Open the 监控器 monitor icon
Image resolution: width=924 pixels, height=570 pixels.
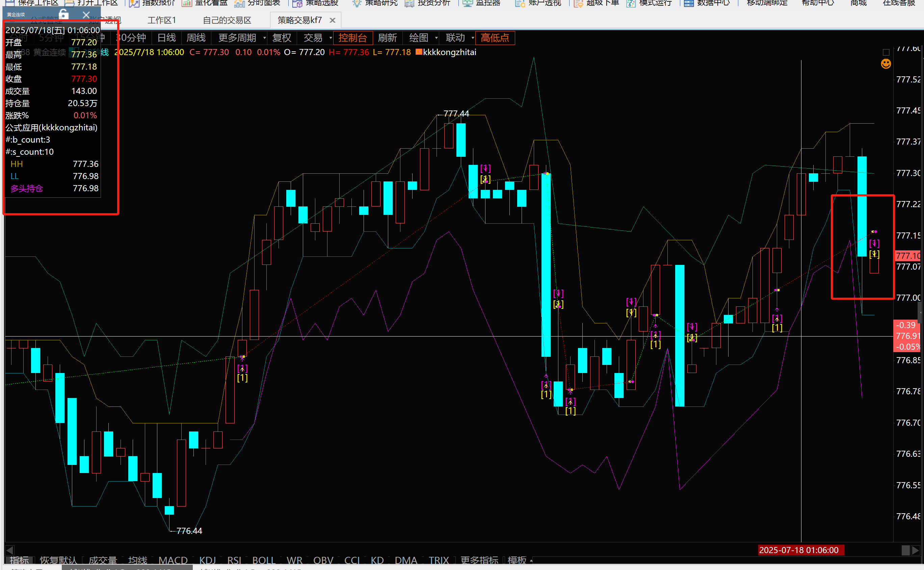point(468,3)
